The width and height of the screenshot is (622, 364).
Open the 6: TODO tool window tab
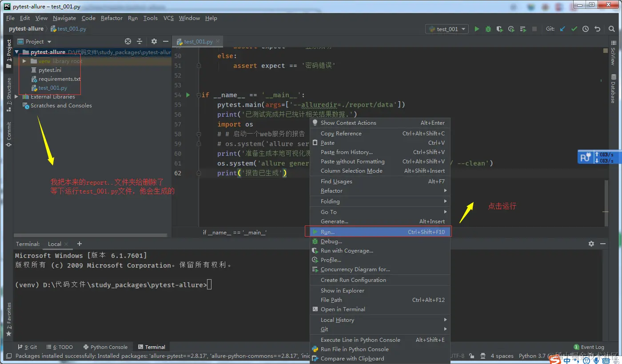click(x=59, y=347)
